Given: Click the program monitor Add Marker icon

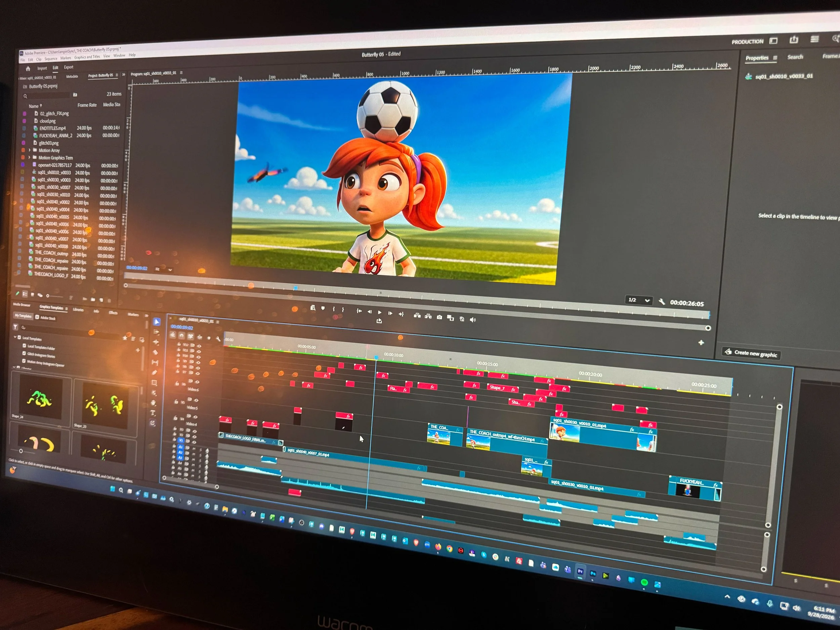Looking at the screenshot, I should pos(323,308).
